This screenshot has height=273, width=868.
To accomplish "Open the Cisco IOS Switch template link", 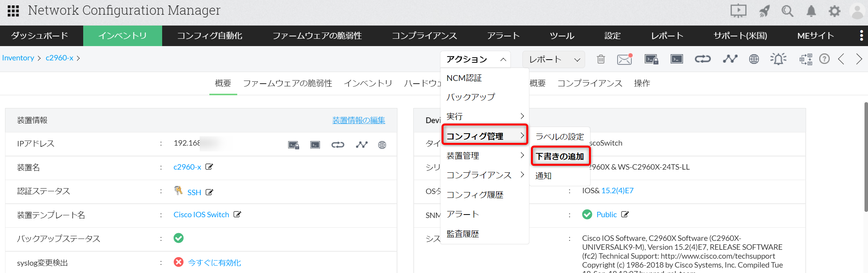I will [201, 215].
